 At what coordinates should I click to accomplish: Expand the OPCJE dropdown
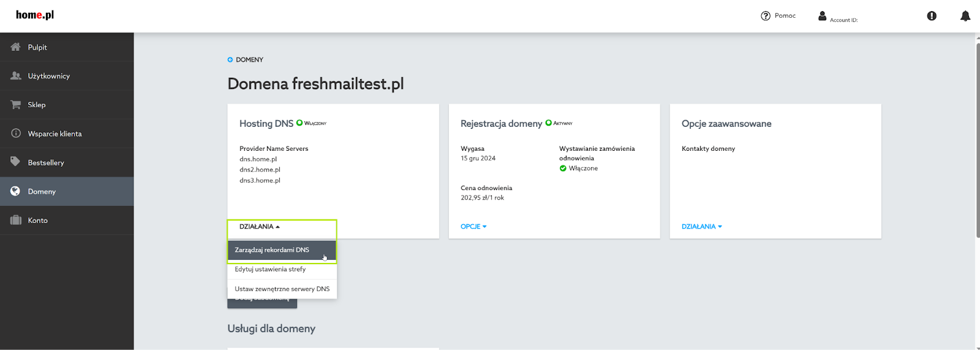[x=473, y=227]
